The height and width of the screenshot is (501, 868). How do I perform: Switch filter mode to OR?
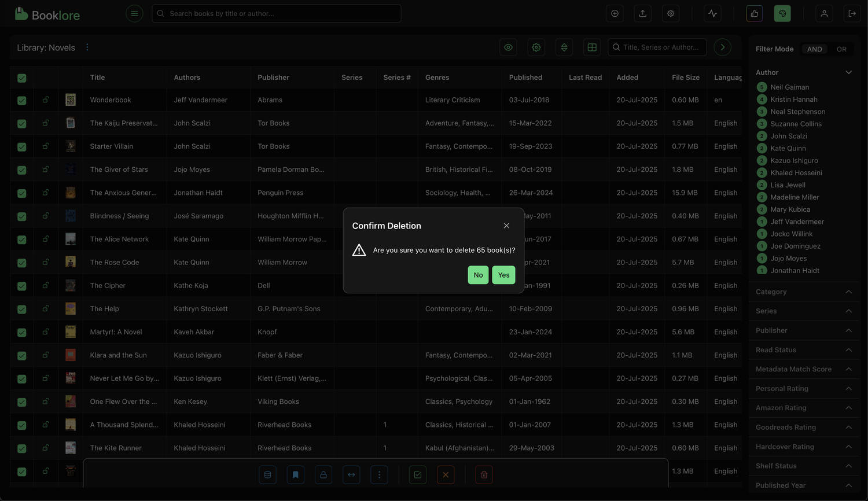[x=841, y=49]
